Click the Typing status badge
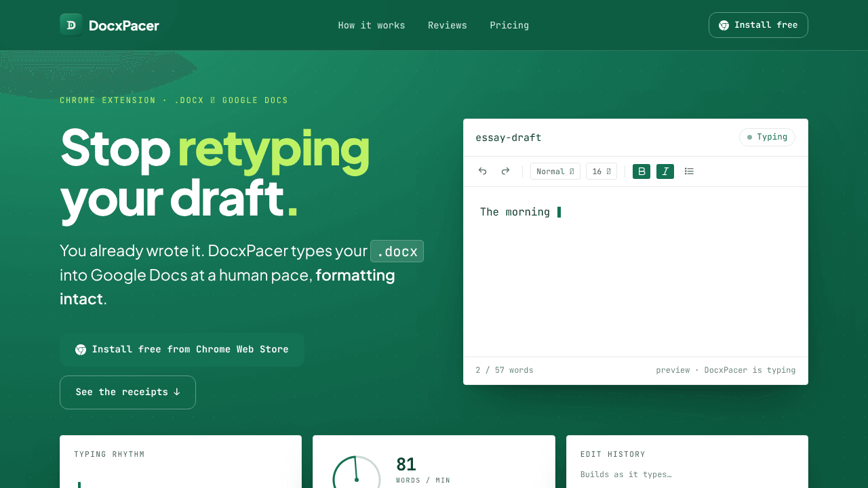This screenshot has height=488, width=868. 767,137
